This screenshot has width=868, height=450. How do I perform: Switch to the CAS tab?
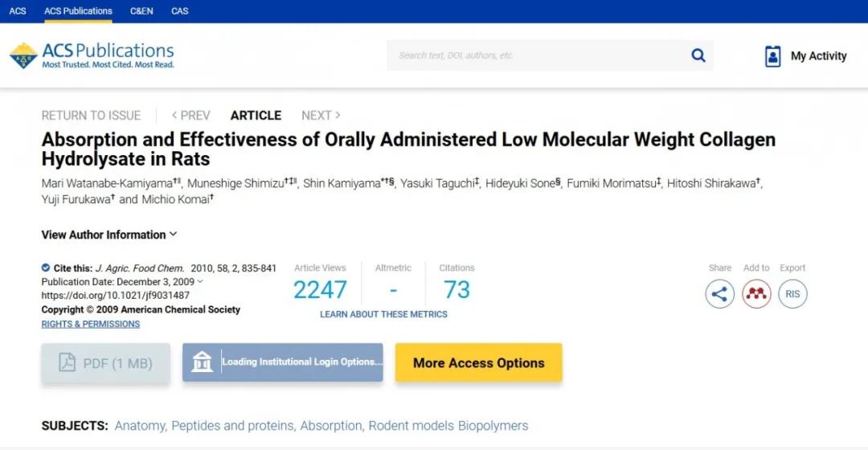point(180,11)
